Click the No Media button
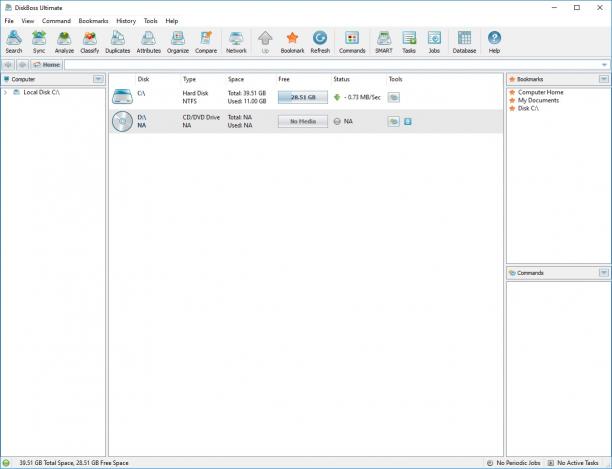Image resolution: width=612 pixels, height=469 pixels. point(303,121)
